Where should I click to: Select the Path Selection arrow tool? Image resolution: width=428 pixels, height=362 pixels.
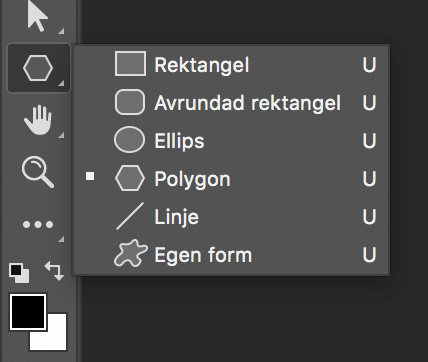38,17
